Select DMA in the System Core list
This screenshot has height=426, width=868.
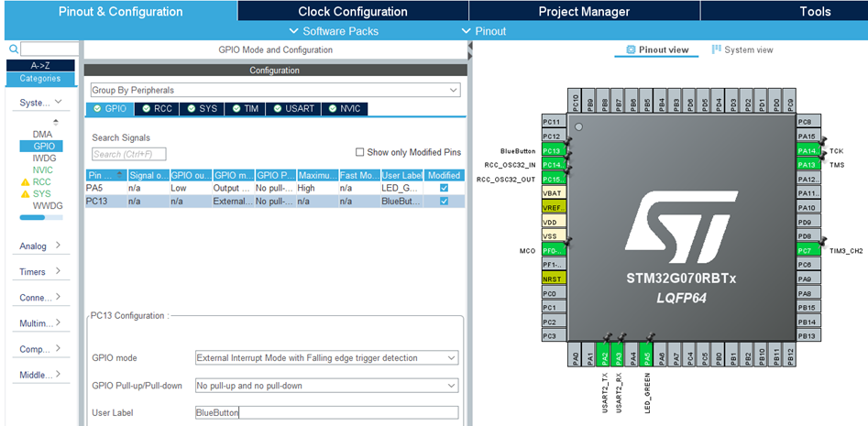[x=42, y=134]
